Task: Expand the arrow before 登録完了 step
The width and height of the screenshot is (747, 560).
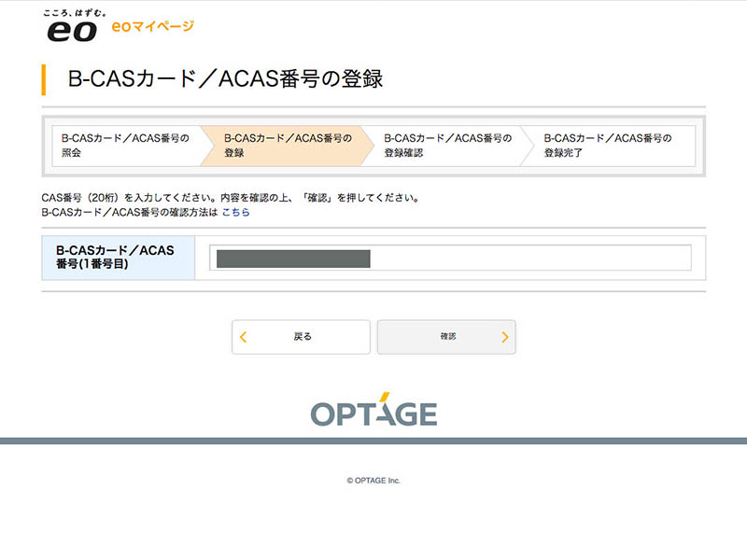Action: pos(532,145)
